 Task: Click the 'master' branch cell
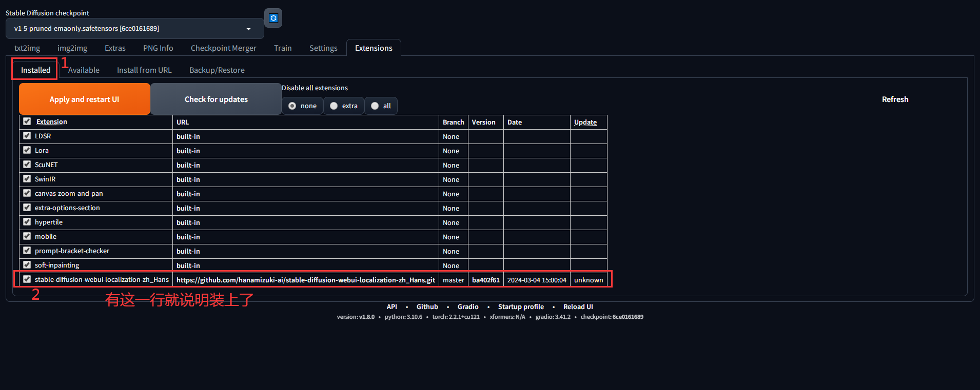[454, 280]
